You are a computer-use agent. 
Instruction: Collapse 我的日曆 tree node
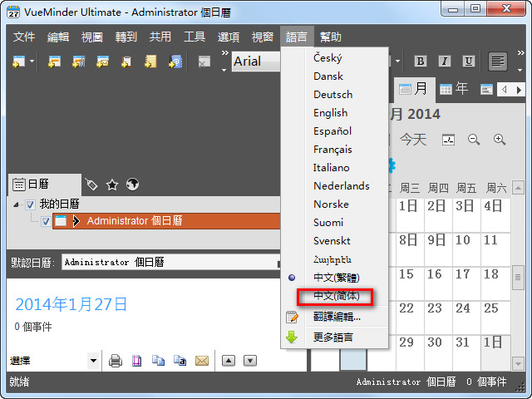[x=16, y=204]
